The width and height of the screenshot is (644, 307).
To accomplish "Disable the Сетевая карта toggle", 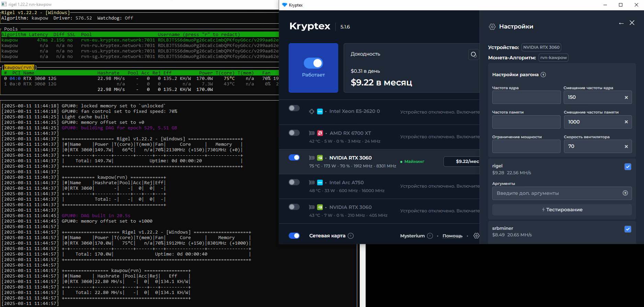I will [x=294, y=236].
